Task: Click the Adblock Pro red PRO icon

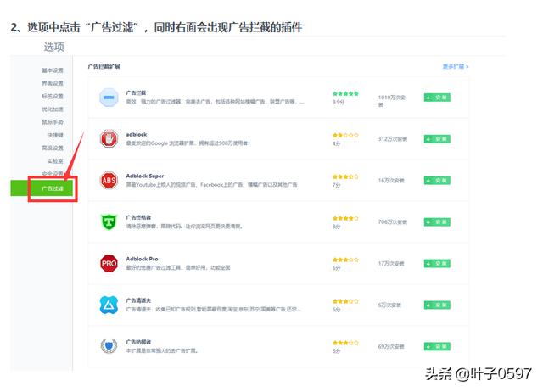Action: click(x=109, y=263)
